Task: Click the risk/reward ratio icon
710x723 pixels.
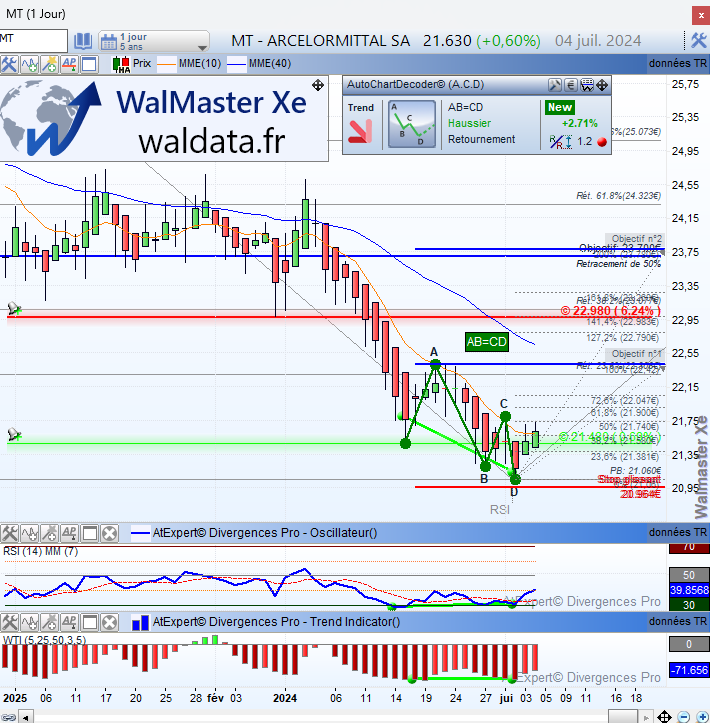Action: click(x=561, y=142)
